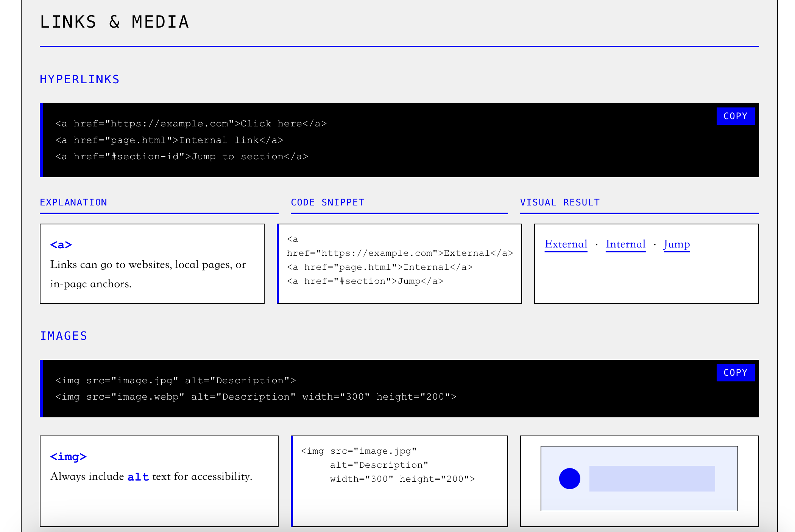This screenshot has height=532, width=795.
Task: Click the href="#section-id" line in the code block
Action: [182, 156]
